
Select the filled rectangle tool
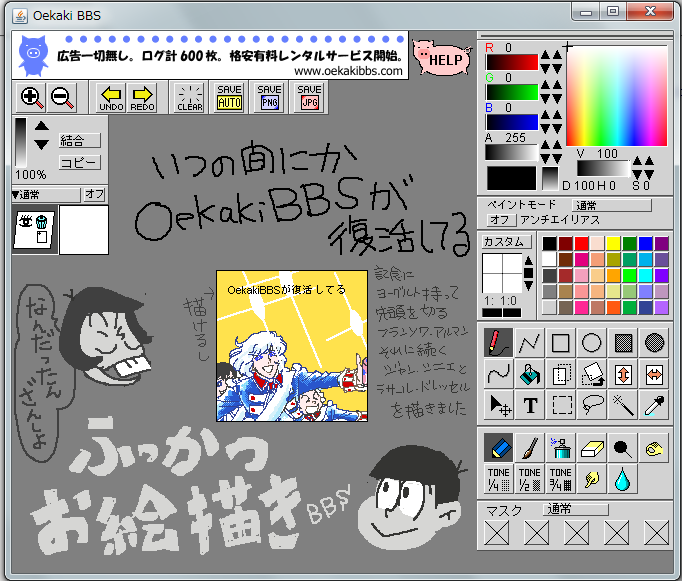click(x=623, y=343)
